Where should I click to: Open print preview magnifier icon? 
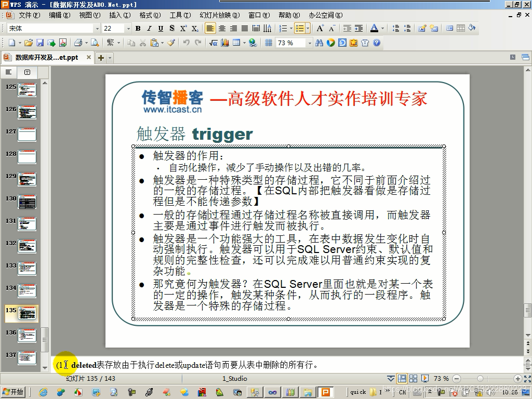[x=95, y=43]
